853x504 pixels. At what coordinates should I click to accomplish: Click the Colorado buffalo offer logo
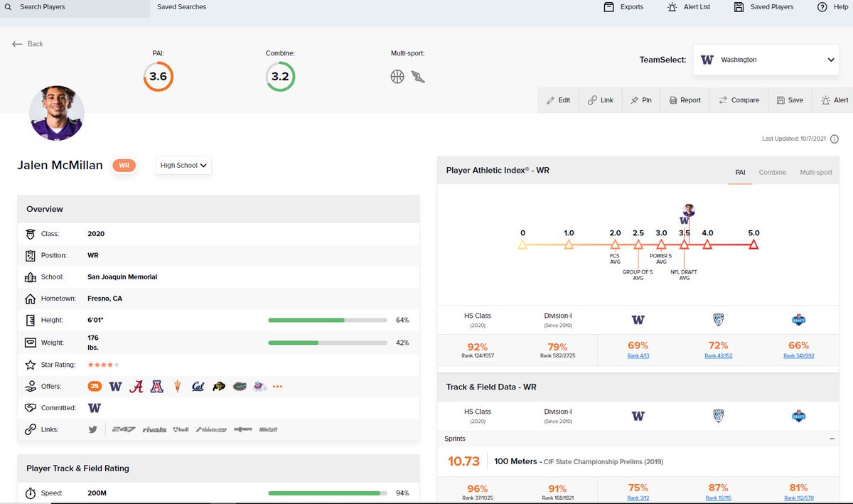pyautogui.click(x=218, y=387)
